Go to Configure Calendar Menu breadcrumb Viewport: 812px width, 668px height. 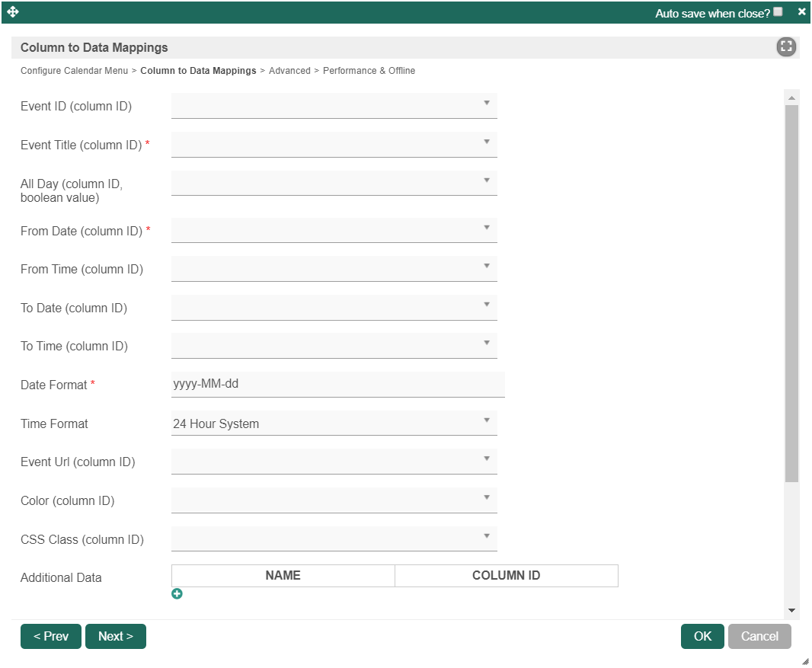point(74,71)
